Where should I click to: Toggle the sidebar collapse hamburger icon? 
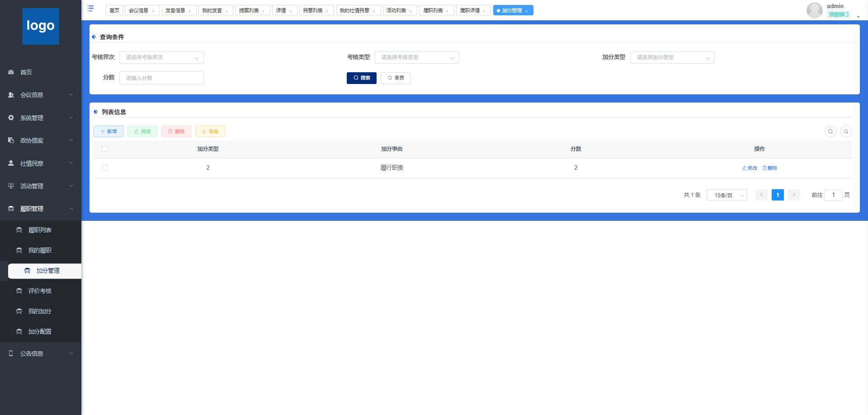[x=90, y=9]
